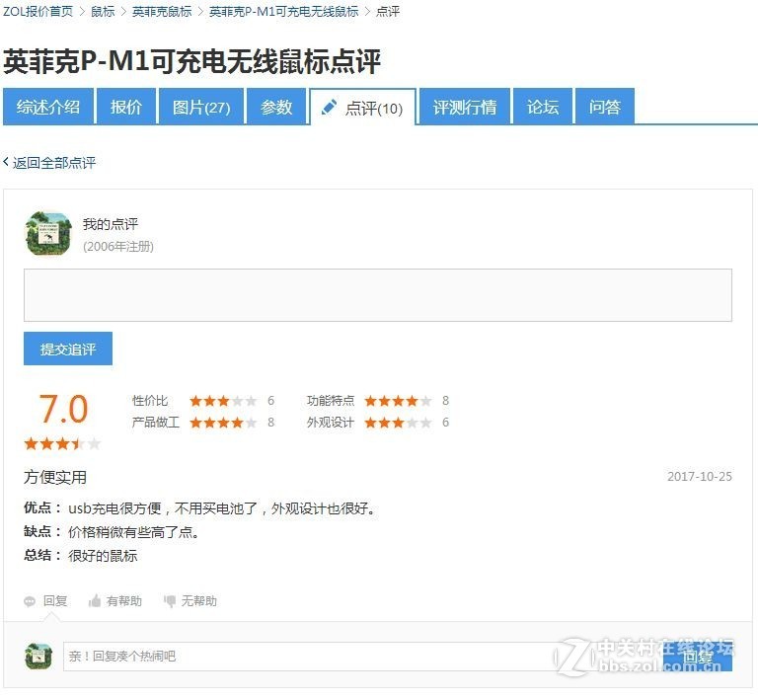Open ZOL报价首页 breadcrumb link

click(38, 11)
